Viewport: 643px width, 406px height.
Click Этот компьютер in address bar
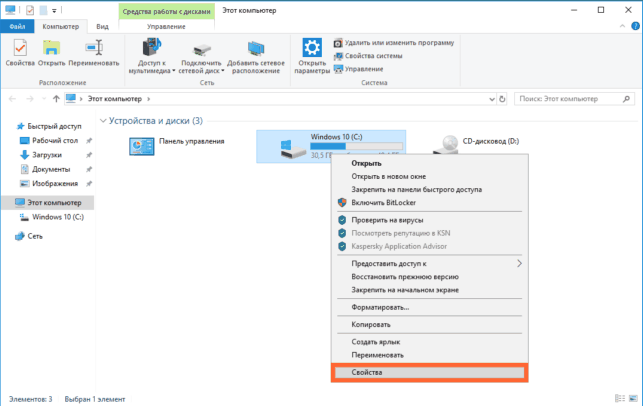114,99
